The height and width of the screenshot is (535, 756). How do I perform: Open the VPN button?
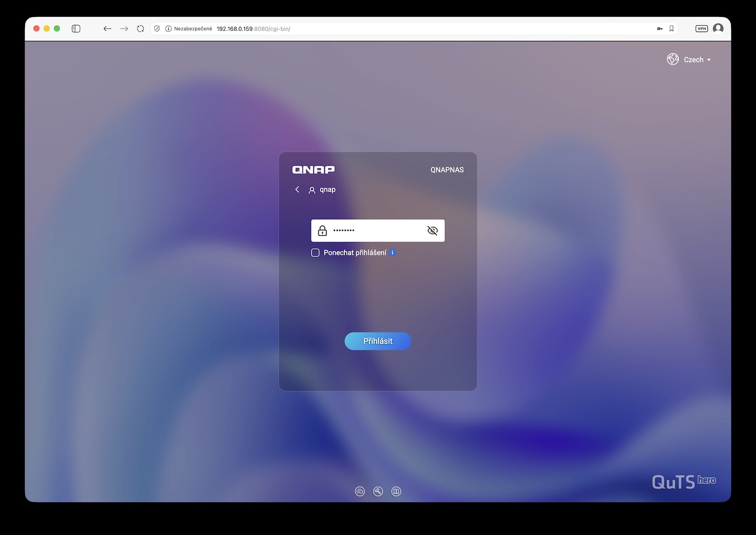(702, 28)
